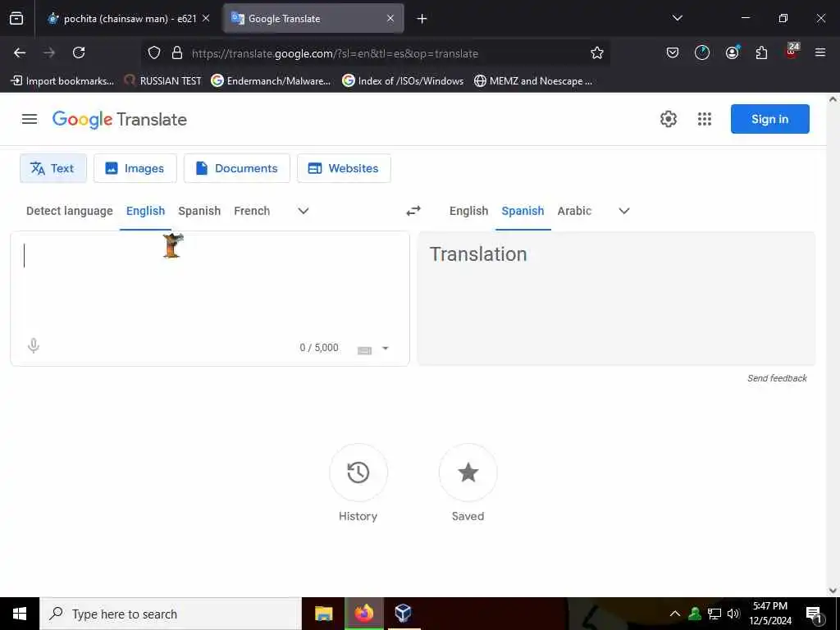Open the taskbar clock and date
This screenshot has width=840, height=630.
tap(769, 614)
